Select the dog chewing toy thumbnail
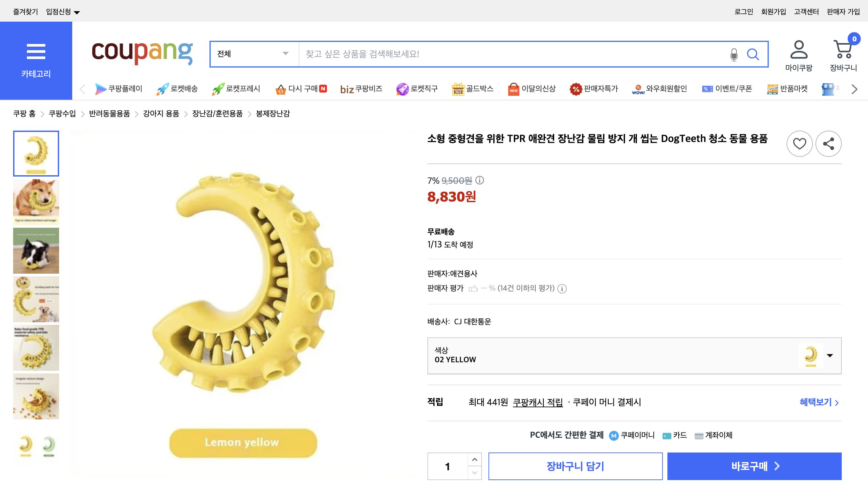 click(x=36, y=201)
